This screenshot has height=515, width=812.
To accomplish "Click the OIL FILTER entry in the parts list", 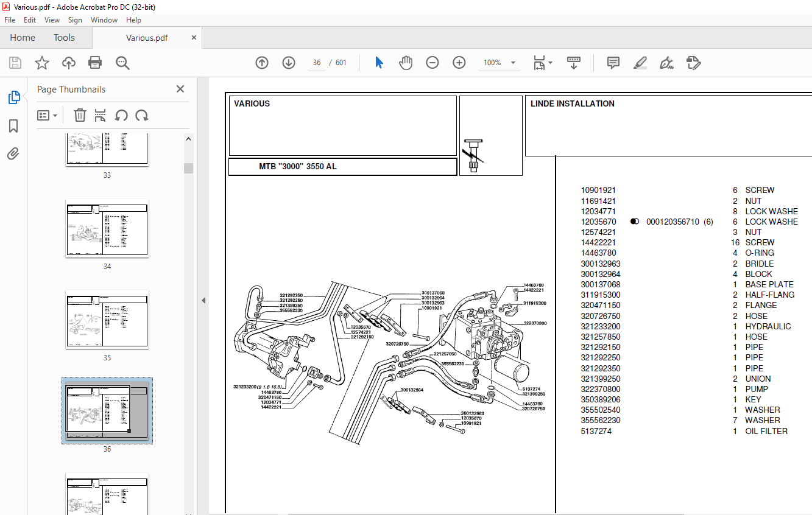I will point(766,431).
